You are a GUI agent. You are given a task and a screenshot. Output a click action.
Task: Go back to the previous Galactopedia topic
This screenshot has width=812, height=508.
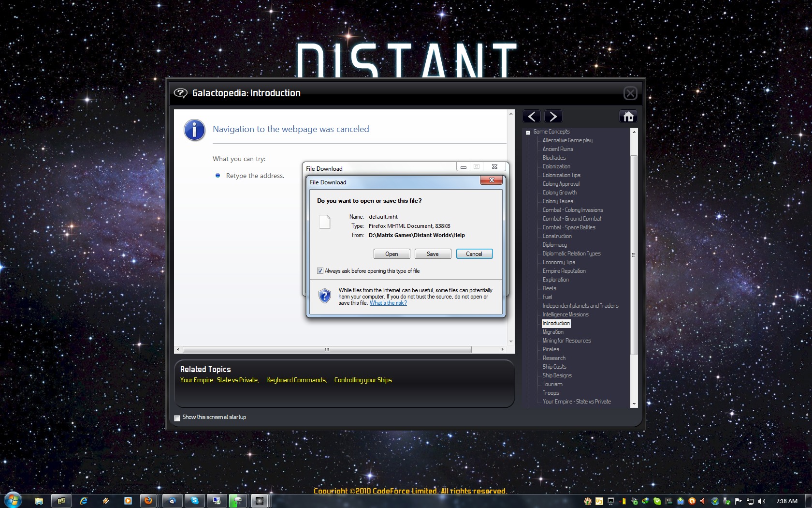point(532,117)
